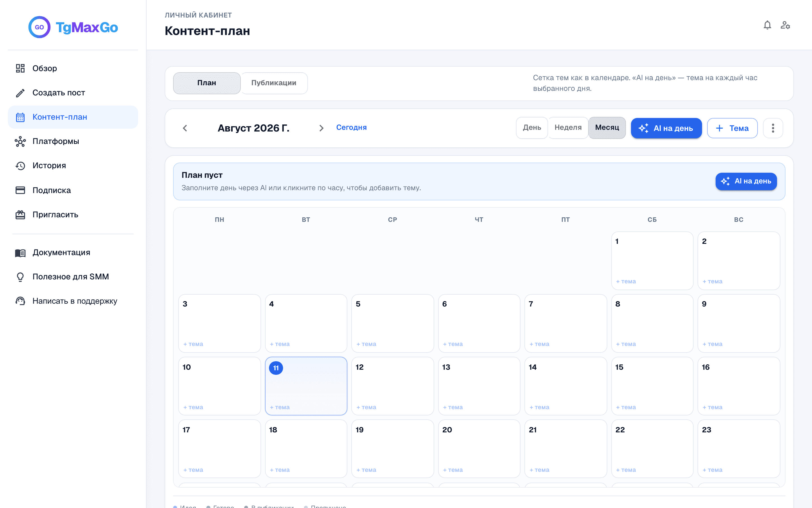The height and width of the screenshot is (508, 812).
Task: Click the Август 2026 г. month title
Action: 253,128
